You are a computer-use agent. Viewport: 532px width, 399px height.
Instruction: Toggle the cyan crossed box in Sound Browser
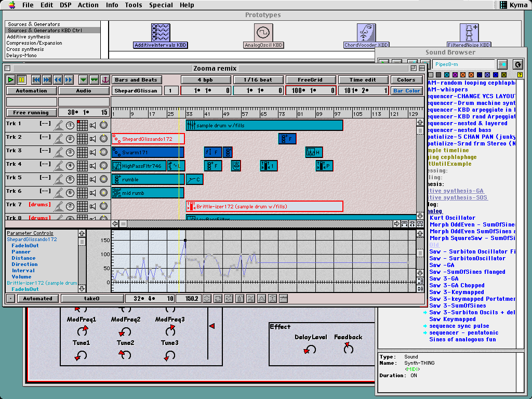pyautogui.click(x=447, y=75)
